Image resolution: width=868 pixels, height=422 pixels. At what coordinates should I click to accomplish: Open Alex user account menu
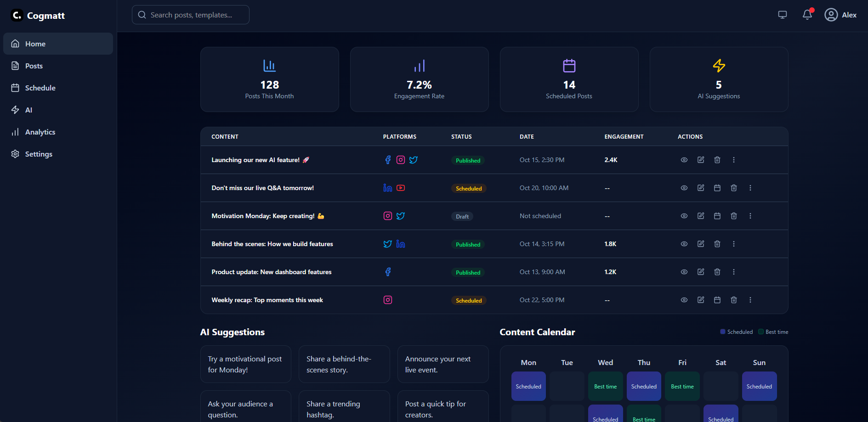coord(840,15)
